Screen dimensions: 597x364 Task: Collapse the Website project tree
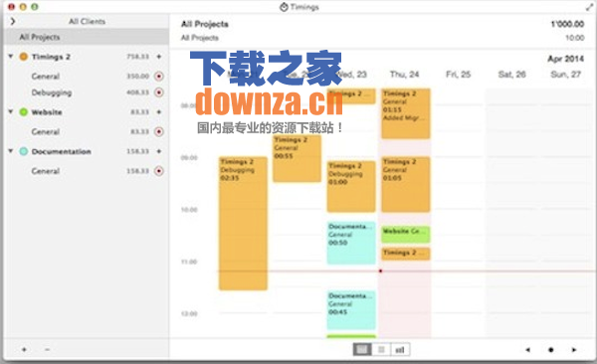click(x=11, y=112)
